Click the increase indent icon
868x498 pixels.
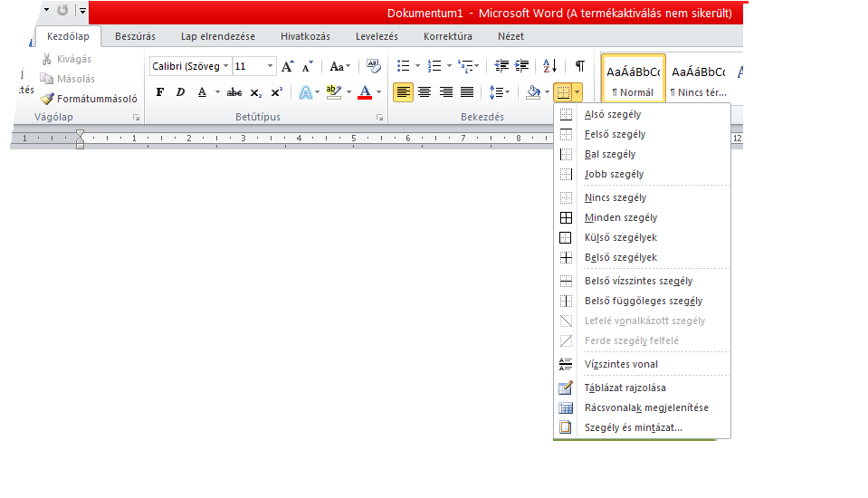[521, 66]
